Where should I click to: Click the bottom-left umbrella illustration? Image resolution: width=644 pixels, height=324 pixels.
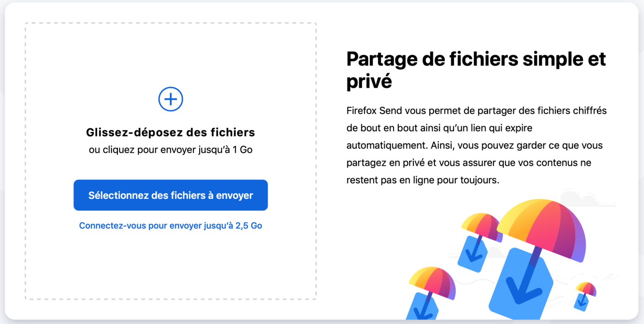coord(432,281)
